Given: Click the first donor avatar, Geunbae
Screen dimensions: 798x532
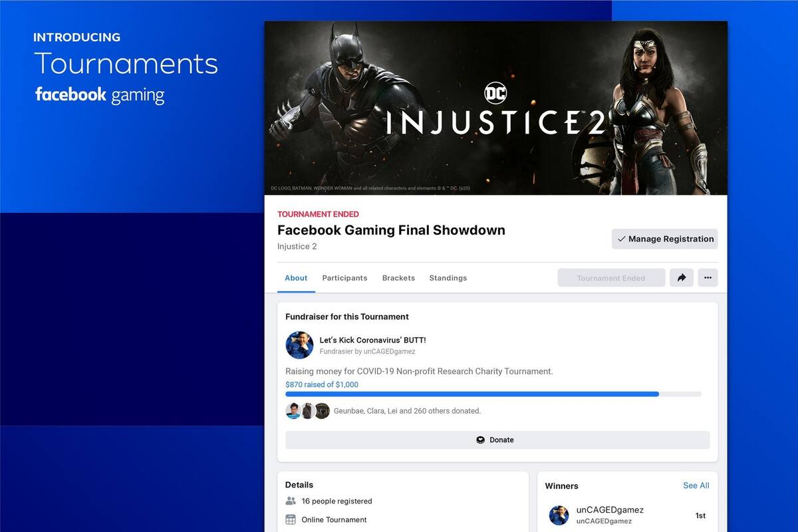Looking at the screenshot, I should coord(293,411).
